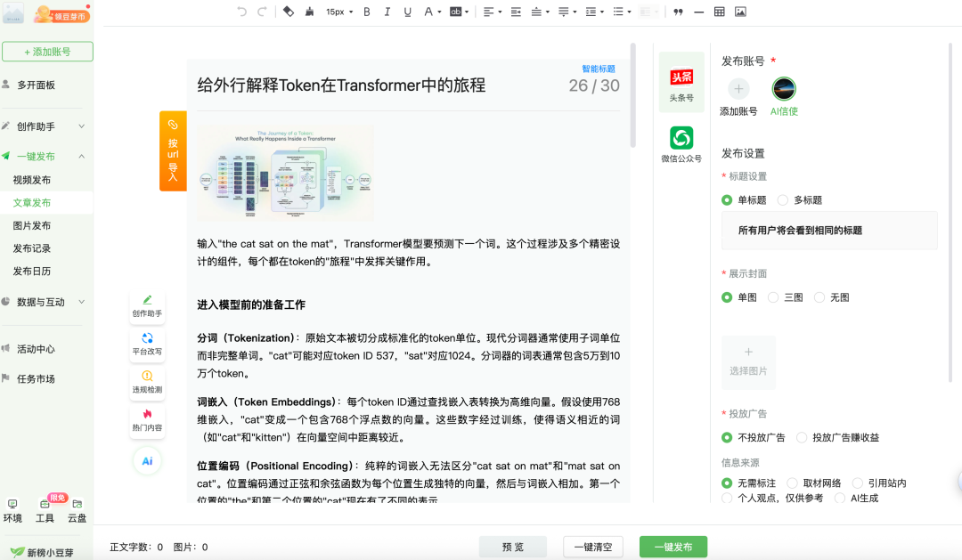The width and height of the screenshot is (962, 560).
Task: Open 视频发布 in the sidebar
Action: click(x=32, y=180)
